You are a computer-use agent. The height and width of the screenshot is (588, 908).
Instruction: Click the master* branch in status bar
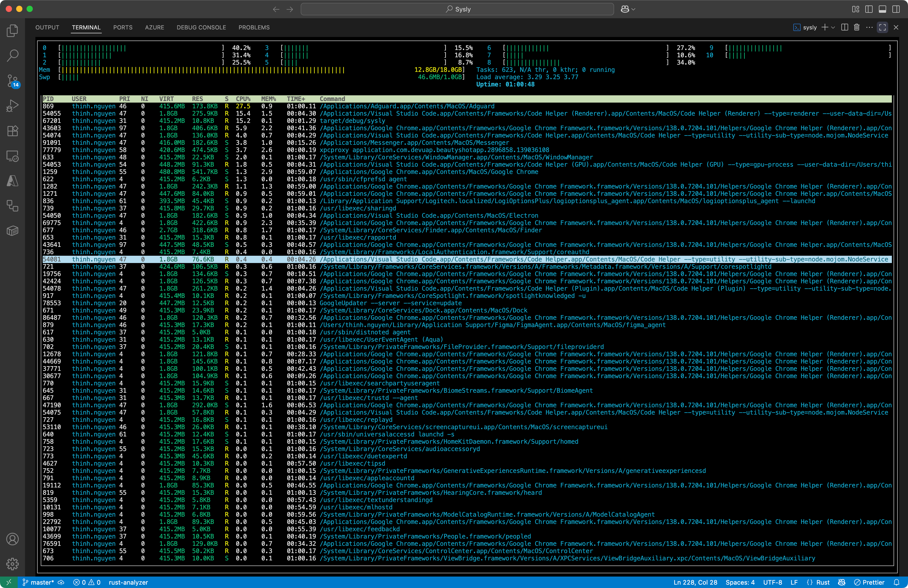(42, 582)
